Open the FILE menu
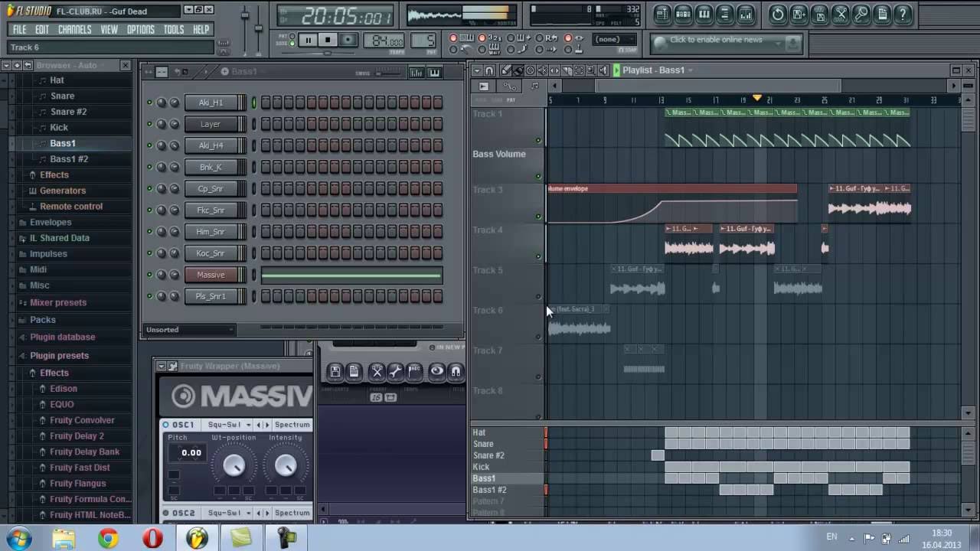 (20, 29)
